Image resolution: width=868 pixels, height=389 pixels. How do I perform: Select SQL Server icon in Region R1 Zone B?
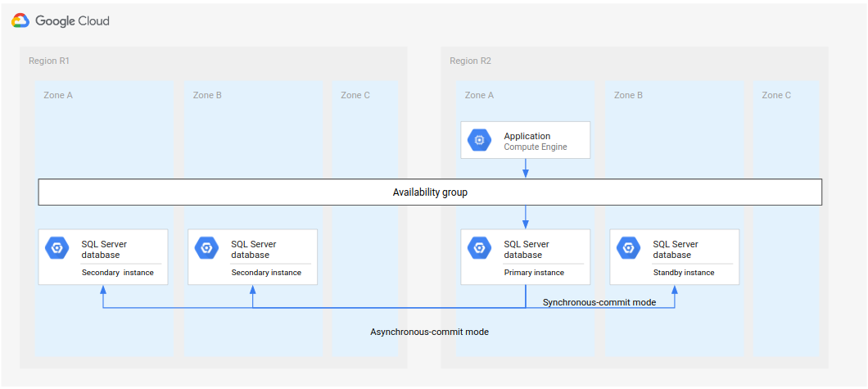point(207,248)
